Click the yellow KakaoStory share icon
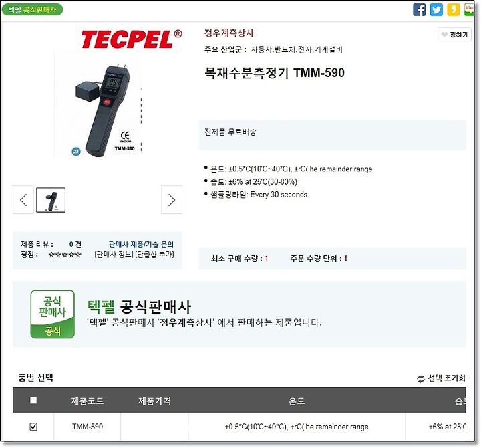The width and height of the screenshot is (481, 448). [x=454, y=9]
